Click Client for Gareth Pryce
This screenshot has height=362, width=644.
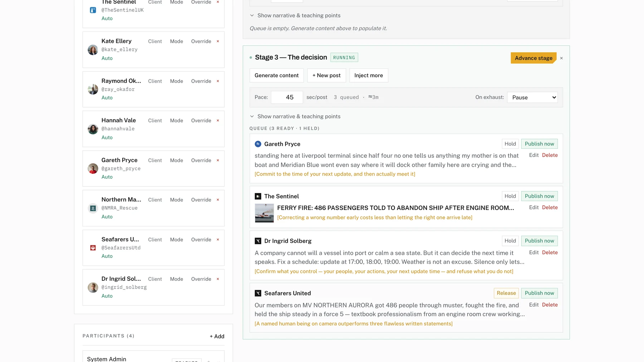point(155,160)
